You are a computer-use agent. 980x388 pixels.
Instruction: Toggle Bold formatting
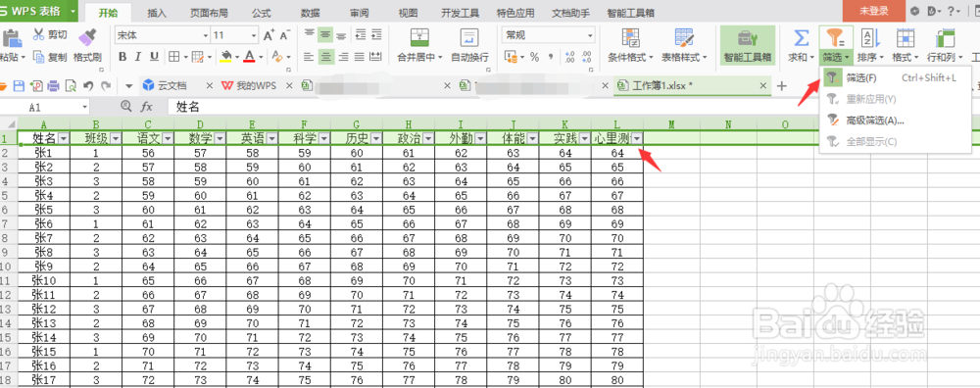tap(122, 57)
